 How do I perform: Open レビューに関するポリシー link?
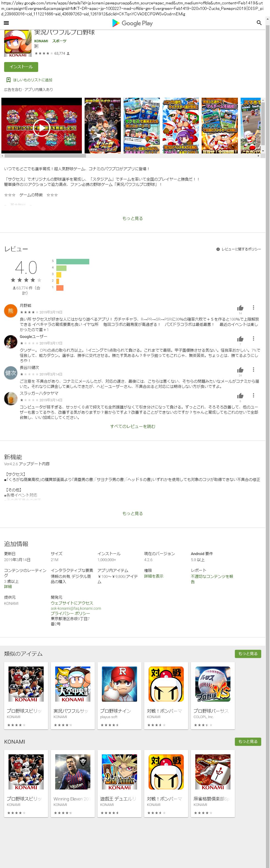pyautogui.click(x=241, y=249)
